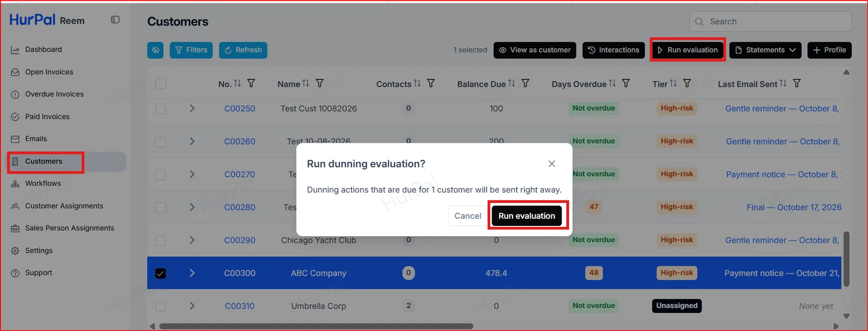The width and height of the screenshot is (868, 331).
Task: Filter the Tier column
Action: 687,83
